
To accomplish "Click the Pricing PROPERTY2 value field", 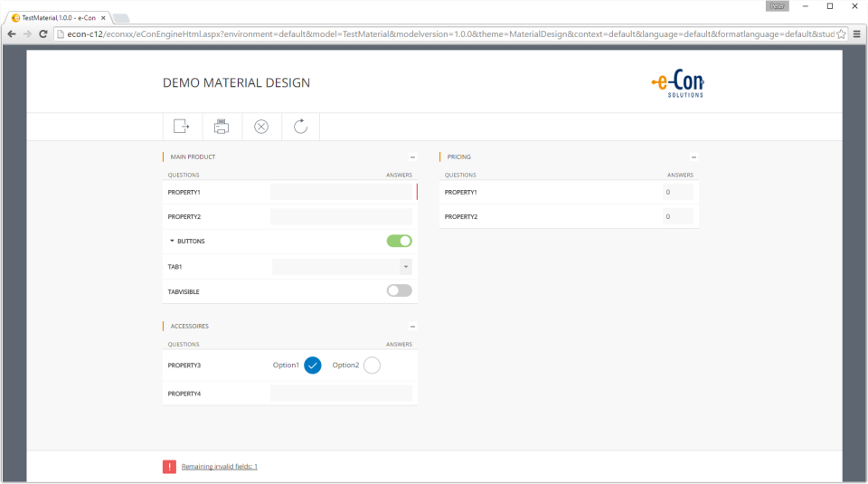I will pyautogui.click(x=678, y=216).
